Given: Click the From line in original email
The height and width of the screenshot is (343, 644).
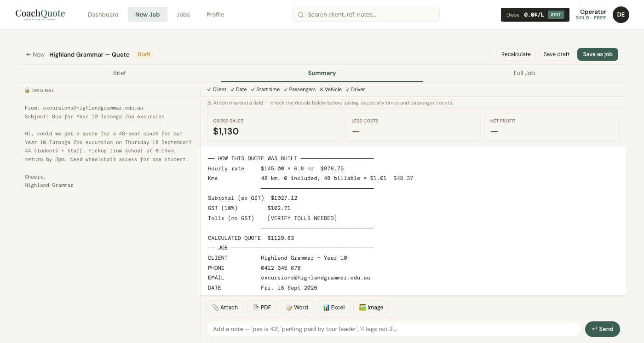Looking at the screenshot, I should coord(84,108).
